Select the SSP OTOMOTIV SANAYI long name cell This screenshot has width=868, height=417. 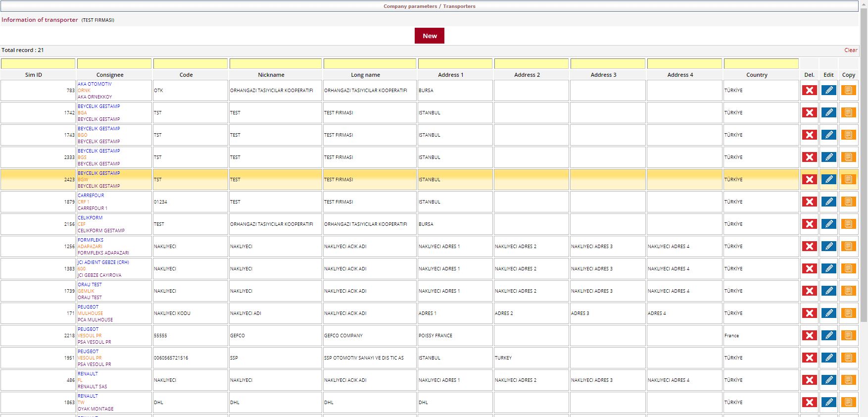tap(370, 358)
